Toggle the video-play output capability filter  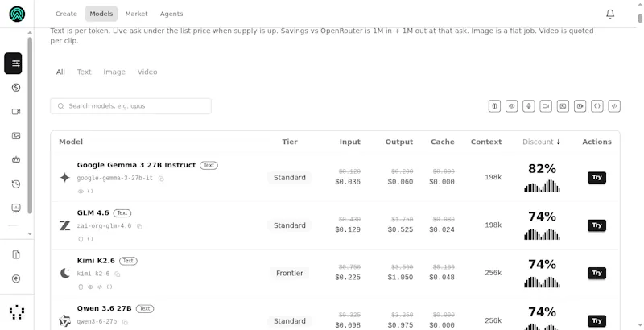580,106
